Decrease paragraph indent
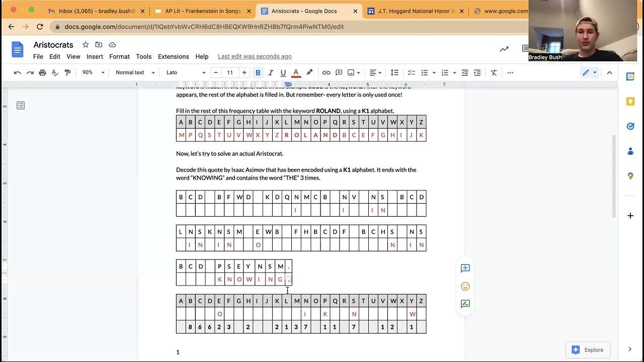Viewport: 644px width, 362px height. (465, 73)
